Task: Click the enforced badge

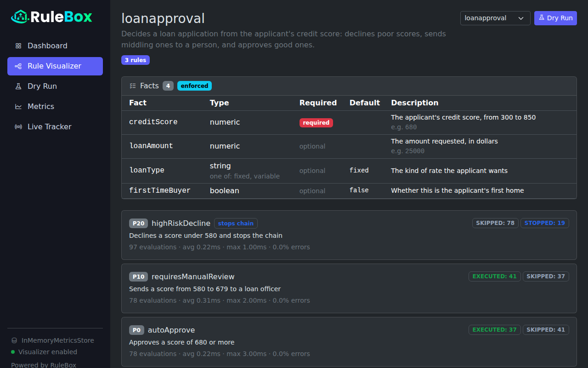Action: [x=194, y=86]
